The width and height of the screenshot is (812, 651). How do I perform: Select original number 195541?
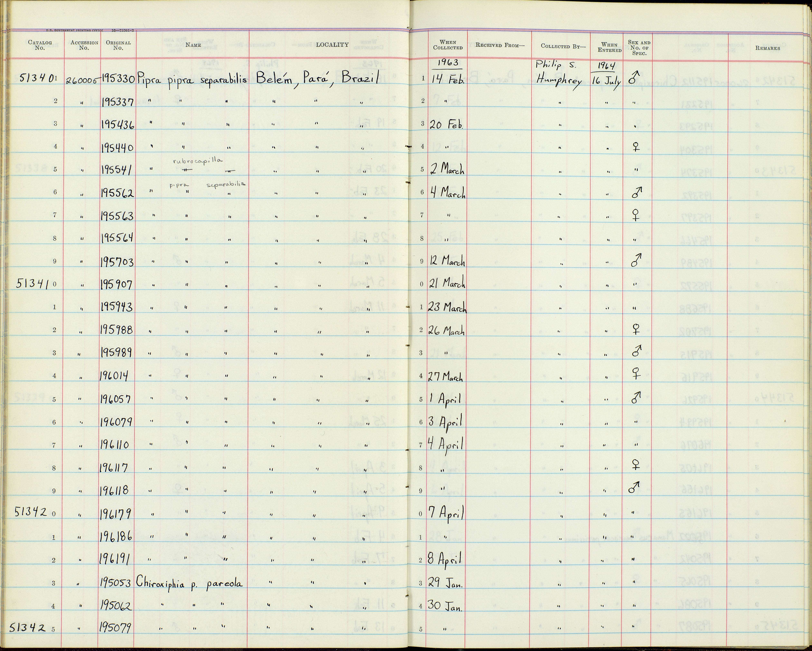point(117,170)
